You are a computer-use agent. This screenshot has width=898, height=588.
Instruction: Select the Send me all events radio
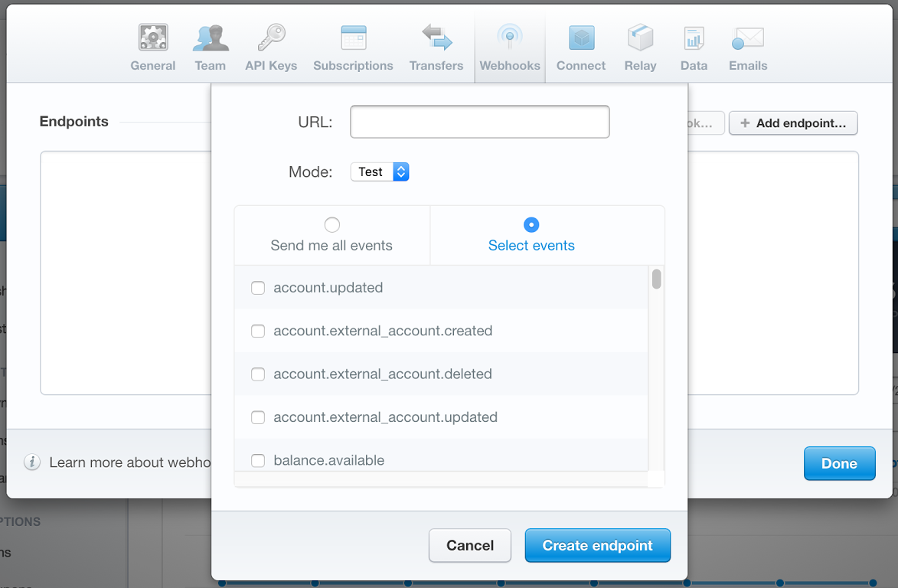[x=332, y=224]
